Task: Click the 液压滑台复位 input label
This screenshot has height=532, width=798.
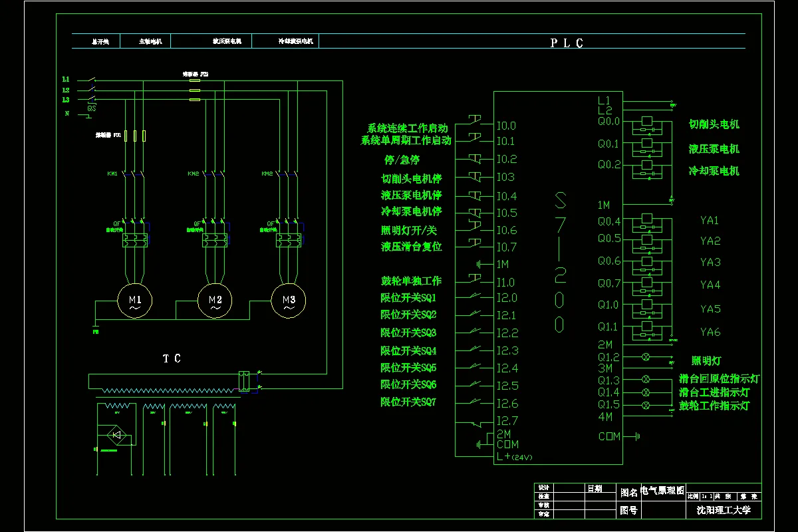Action: click(412, 246)
